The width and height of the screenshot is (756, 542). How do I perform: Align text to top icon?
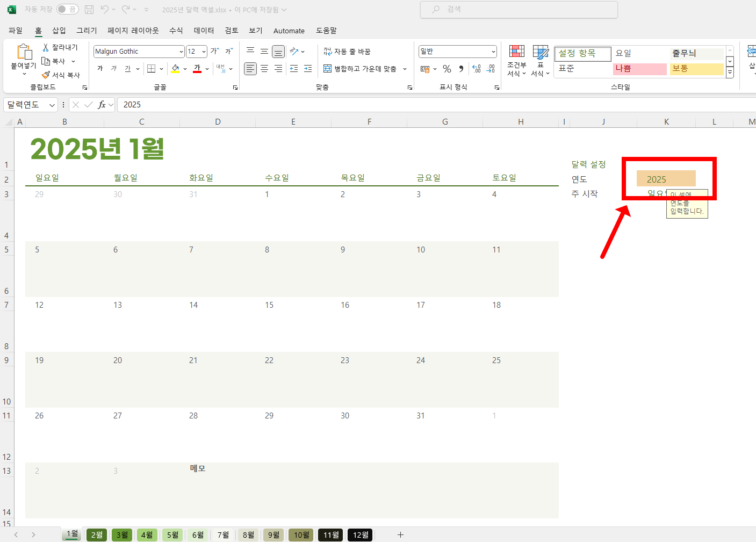point(250,51)
